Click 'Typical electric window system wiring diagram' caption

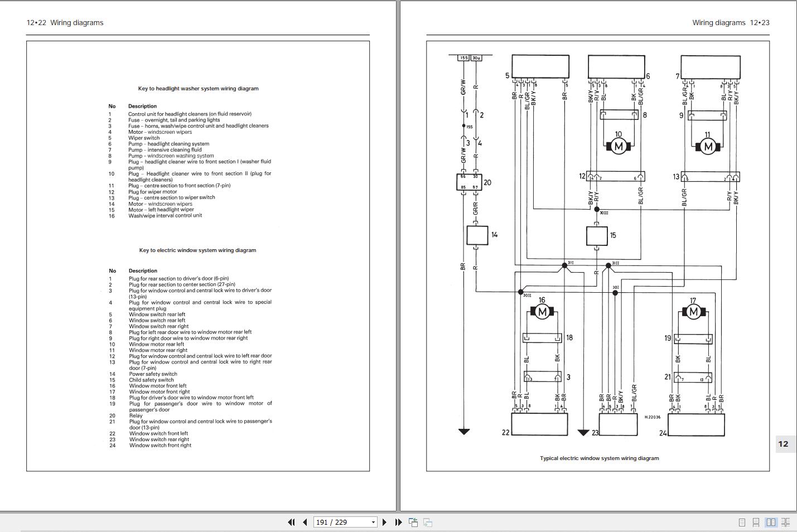coord(600,458)
